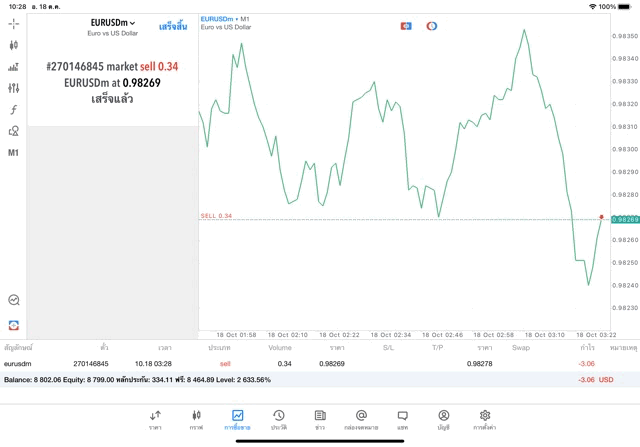Click the เวลา time column header

165,348
